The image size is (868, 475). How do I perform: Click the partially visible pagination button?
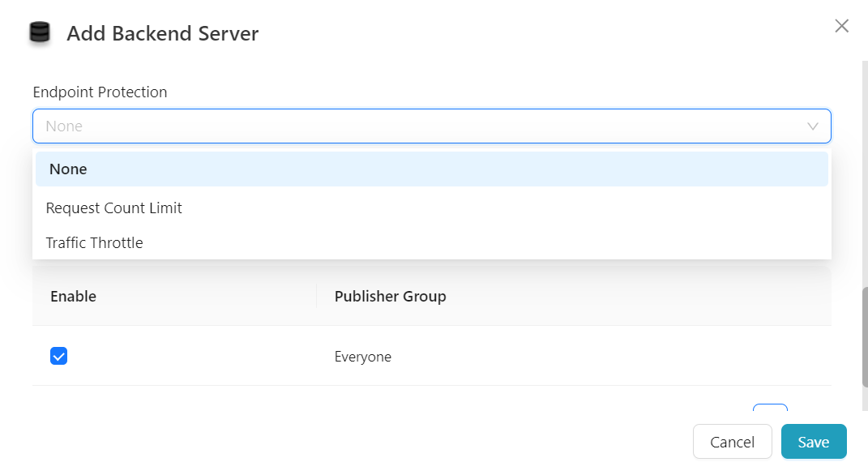tap(769, 410)
